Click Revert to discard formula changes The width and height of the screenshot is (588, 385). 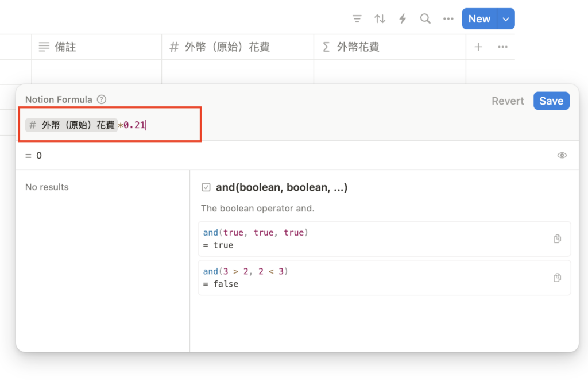coord(508,101)
